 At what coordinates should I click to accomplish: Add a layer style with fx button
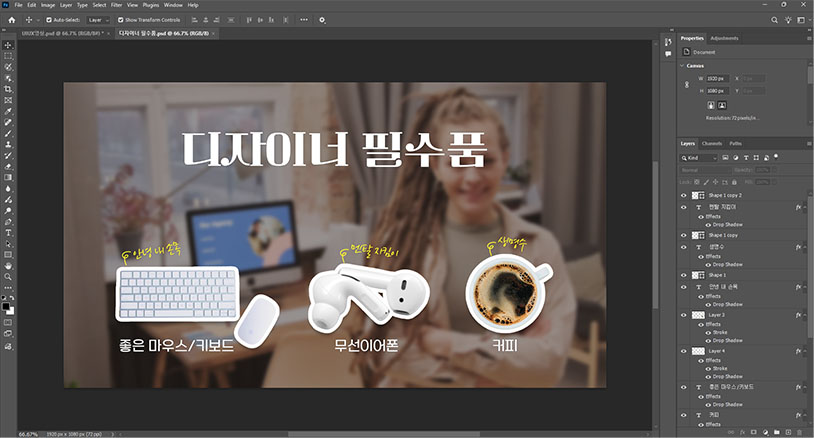(x=742, y=432)
